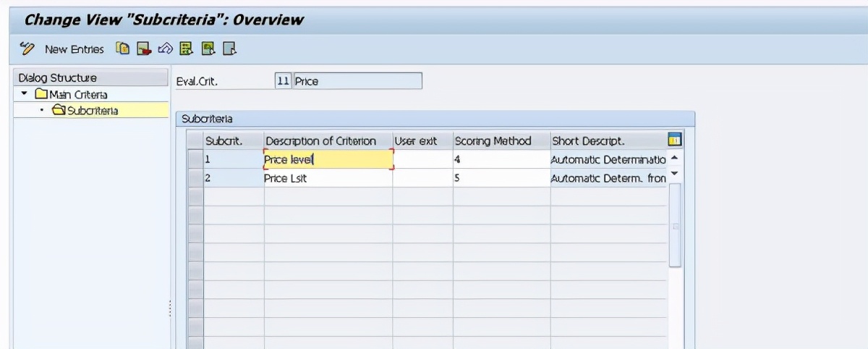This screenshot has height=349, width=868.
Task: Click the Scoring Method column header
Action: pyautogui.click(x=501, y=141)
